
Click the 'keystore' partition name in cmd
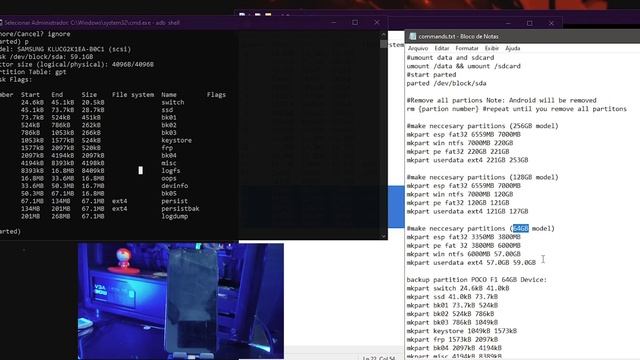point(176,140)
